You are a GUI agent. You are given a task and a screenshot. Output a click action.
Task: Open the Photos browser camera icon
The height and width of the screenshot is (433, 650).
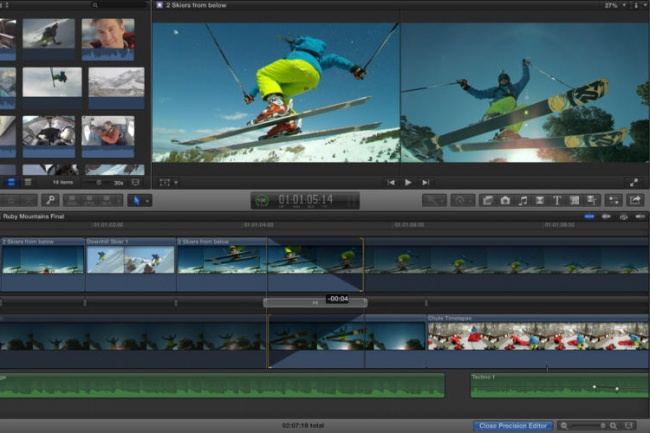pos(505,201)
